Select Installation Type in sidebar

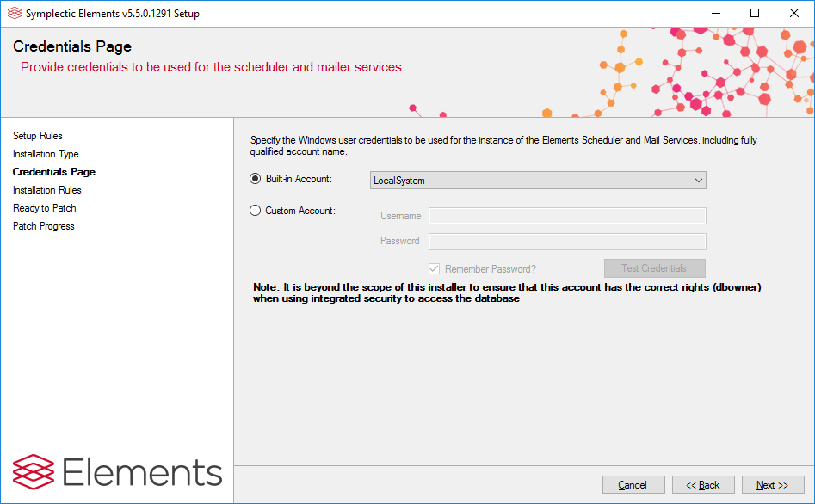[x=46, y=154]
